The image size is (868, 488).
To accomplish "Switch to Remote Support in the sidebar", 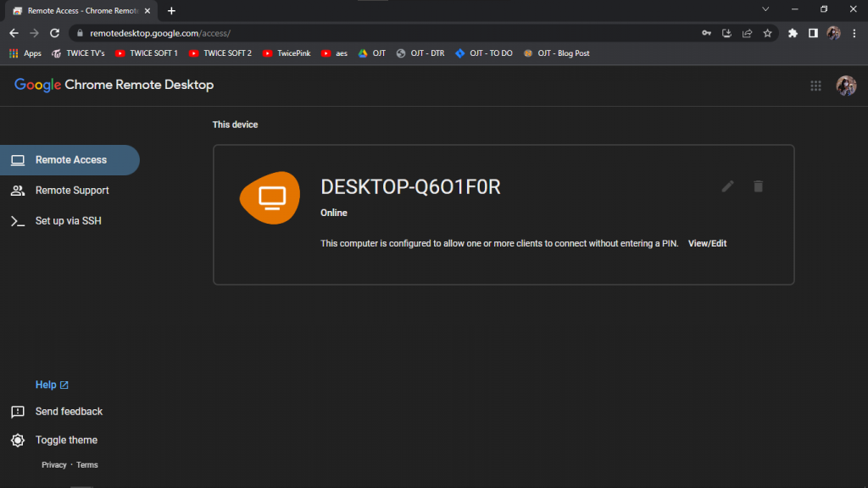I will [x=70, y=191].
